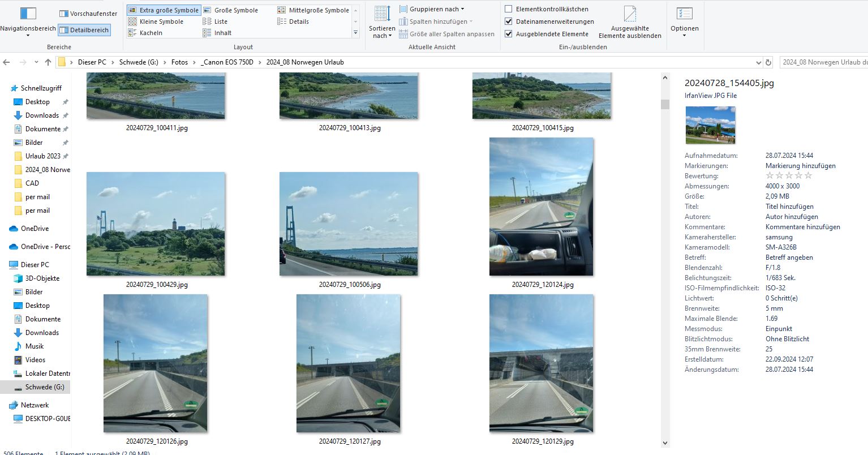Click Ausgewählte Elemente ausblenden icon
Viewport: 868px width, 455px height.
629,14
